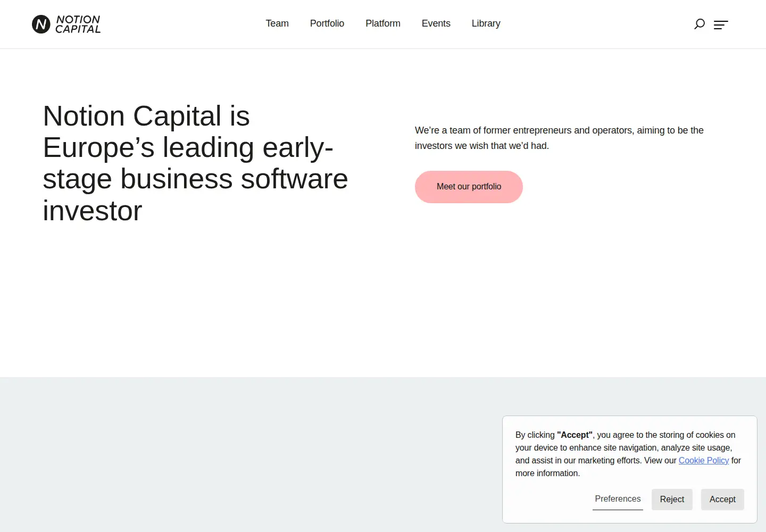
Task: Open the hamburger menu icon
Action: 721,24
